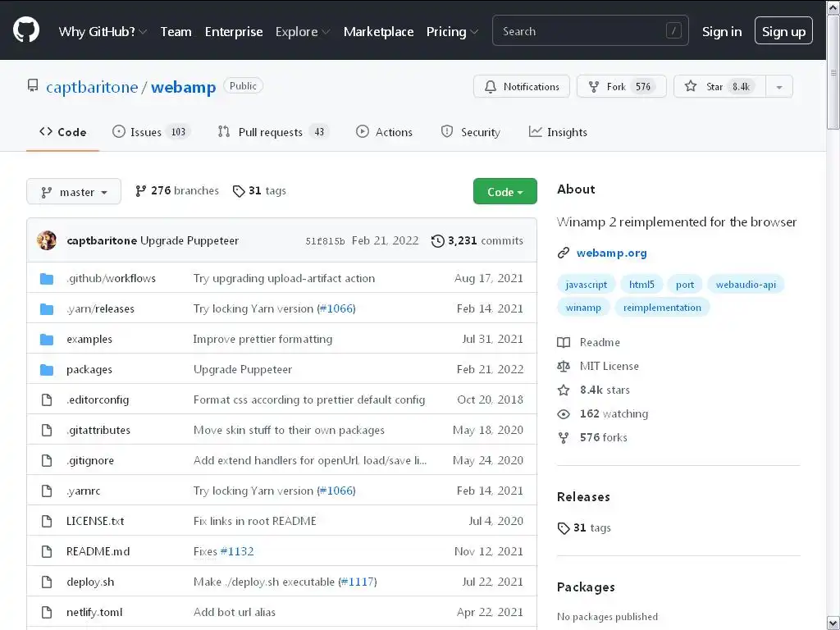Click the folder icon for packages
This screenshot has height=630, width=840.
click(x=47, y=370)
